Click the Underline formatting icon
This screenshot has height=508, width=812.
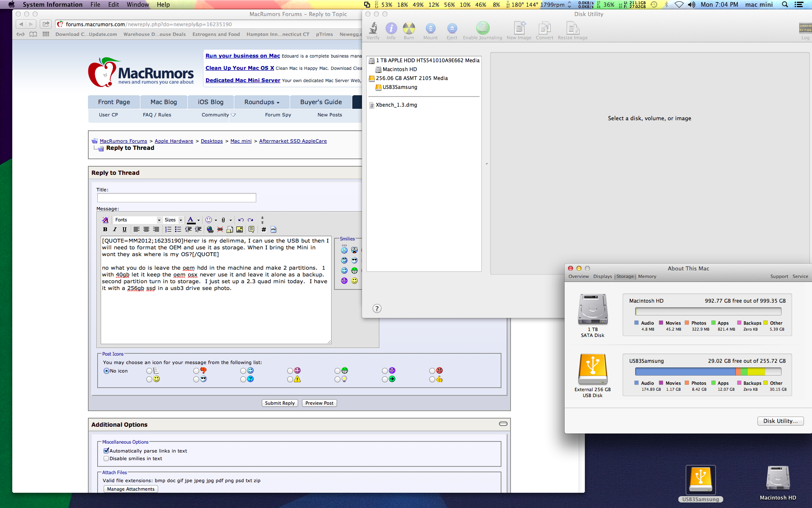pos(124,229)
